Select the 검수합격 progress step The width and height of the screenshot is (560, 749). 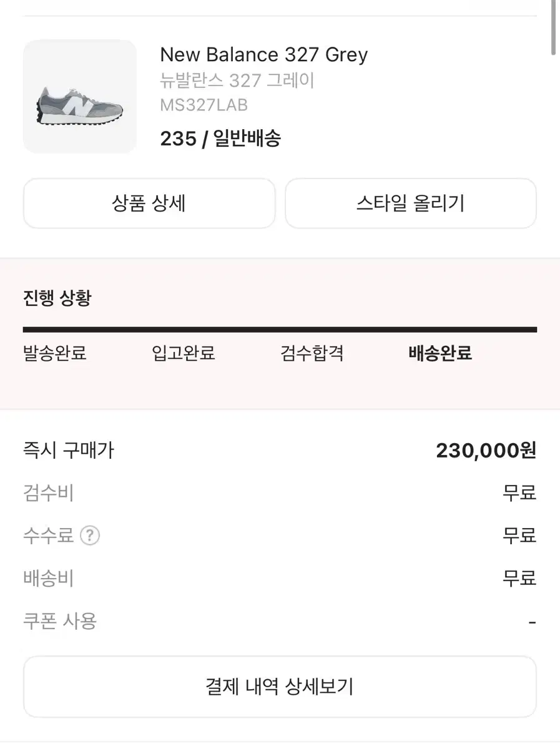click(x=312, y=353)
